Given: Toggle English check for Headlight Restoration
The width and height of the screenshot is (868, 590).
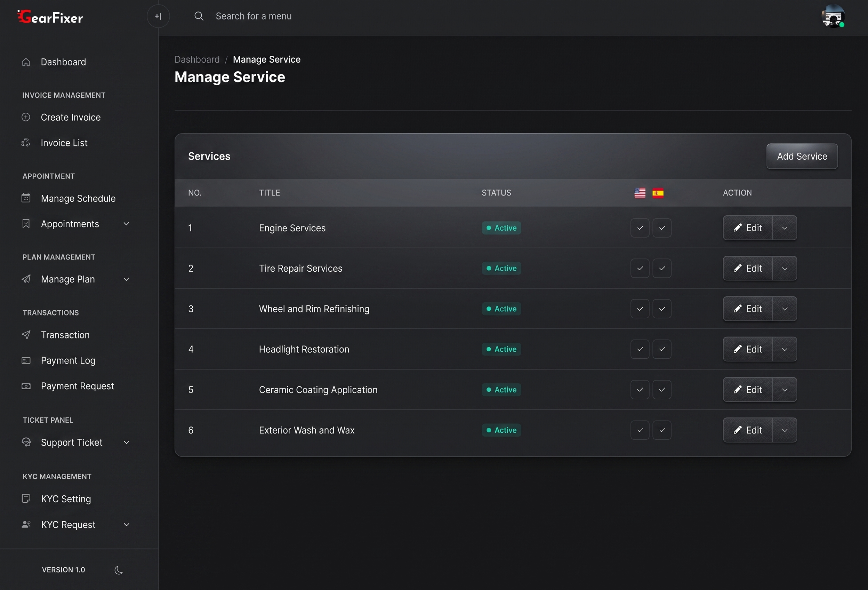Looking at the screenshot, I should click(640, 349).
